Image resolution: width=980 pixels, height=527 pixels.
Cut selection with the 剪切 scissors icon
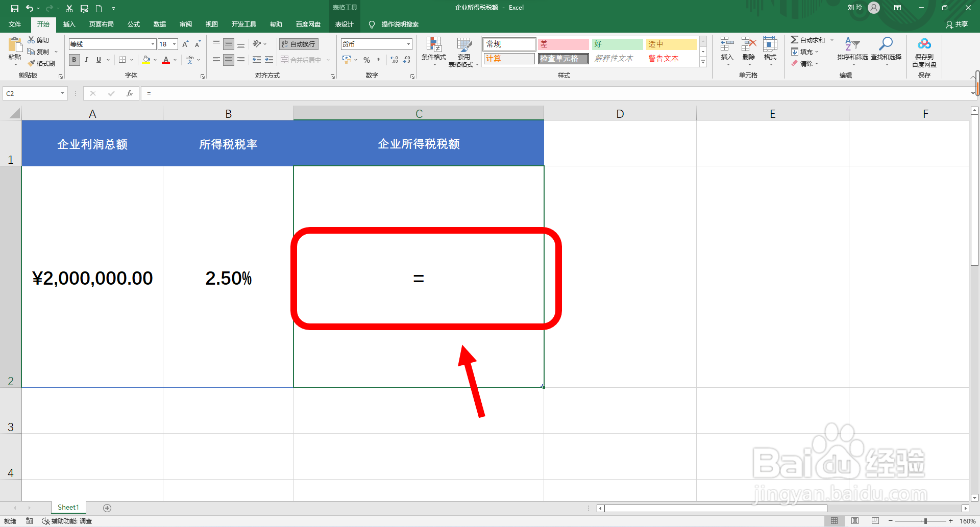(x=38, y=40)
